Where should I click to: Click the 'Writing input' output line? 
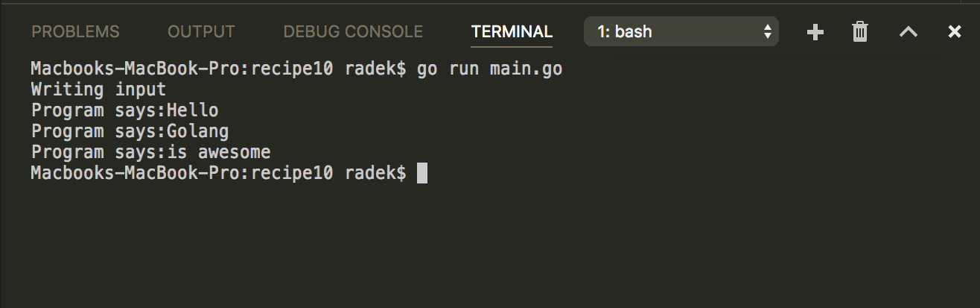pos(98,90)
